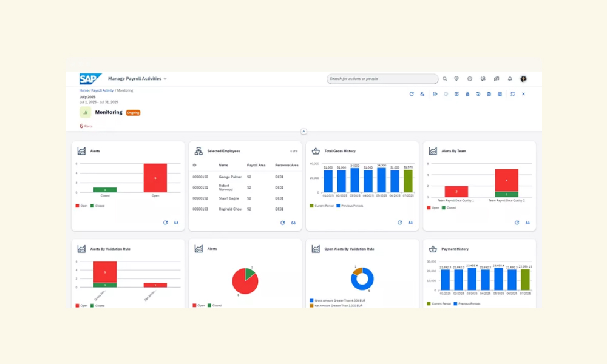Click the first calendar icon in toolbar
The height and width of the screenshot is (364, 607).
pyautogui.click(x=489, y=94)
